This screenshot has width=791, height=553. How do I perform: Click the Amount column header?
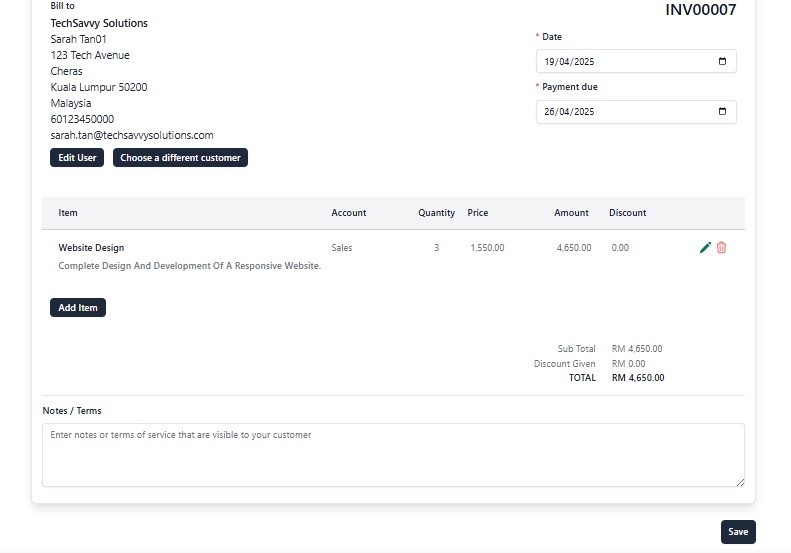tap(571, 212)
